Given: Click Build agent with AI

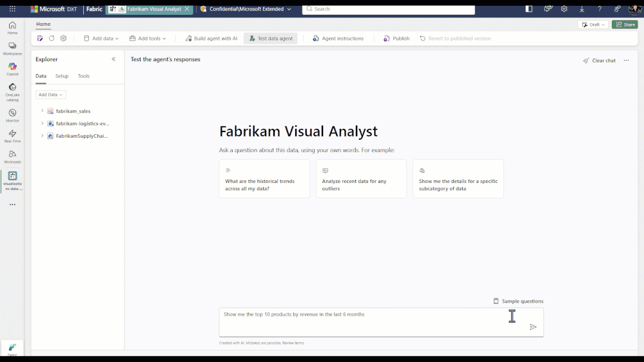Looking at the screenshot, I should point(211,38).
